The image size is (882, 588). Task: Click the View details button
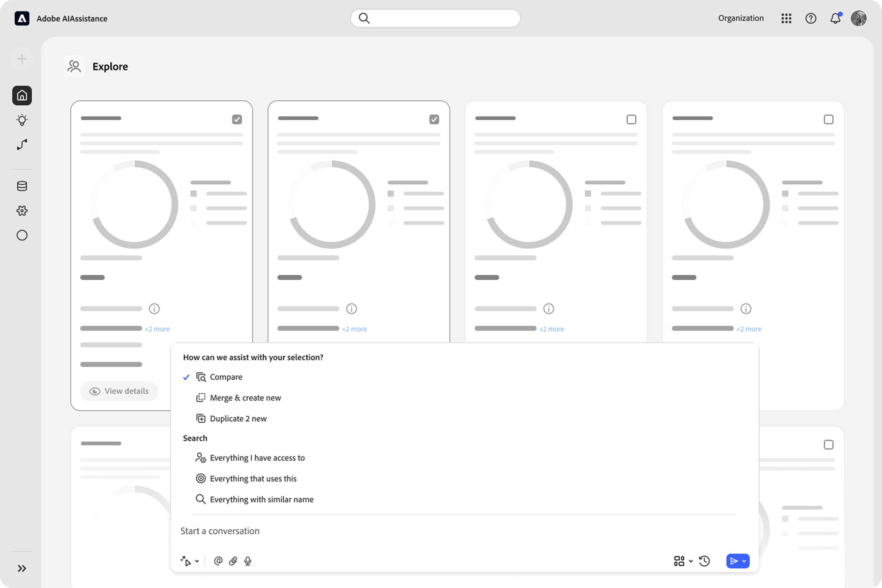point(119,391)
